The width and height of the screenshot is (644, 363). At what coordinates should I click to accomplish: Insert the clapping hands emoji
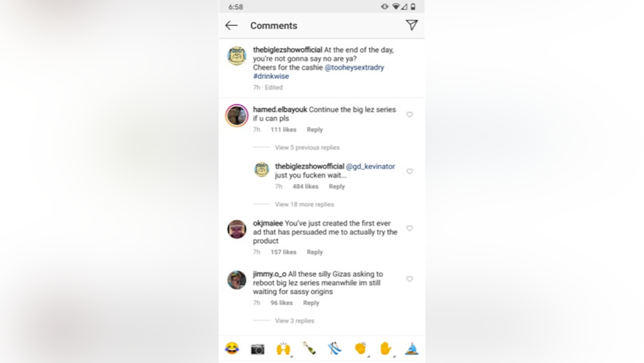tap(361, 348)
